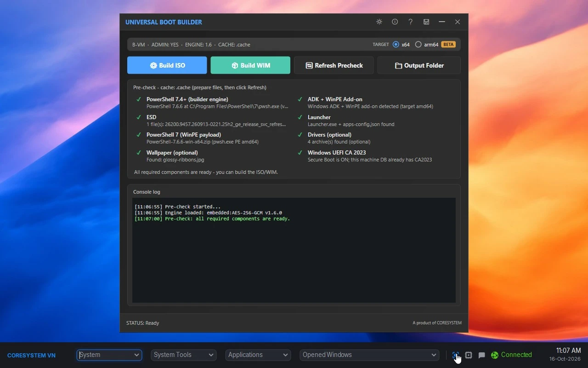Click the floppy disk save icon
Image resolution: width=588 pixels, height=368 pixels.
pyautogui.click(x=426, y=22)
